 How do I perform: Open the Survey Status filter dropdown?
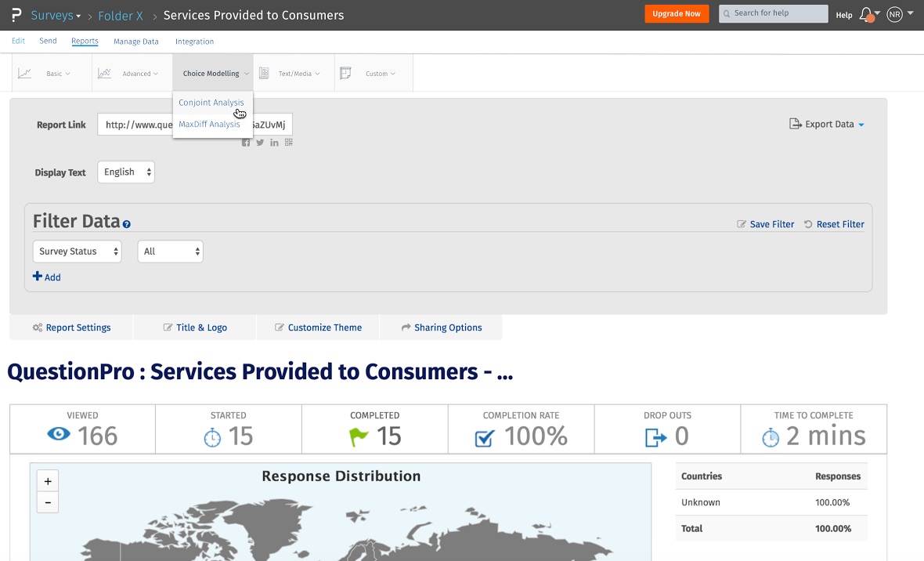tap(78, 252)
